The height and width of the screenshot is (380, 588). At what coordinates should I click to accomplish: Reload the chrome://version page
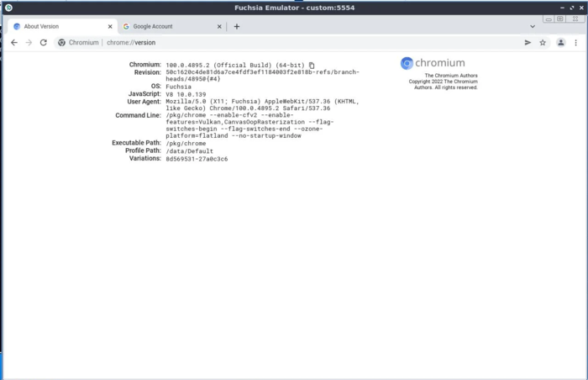click(44, 42)
